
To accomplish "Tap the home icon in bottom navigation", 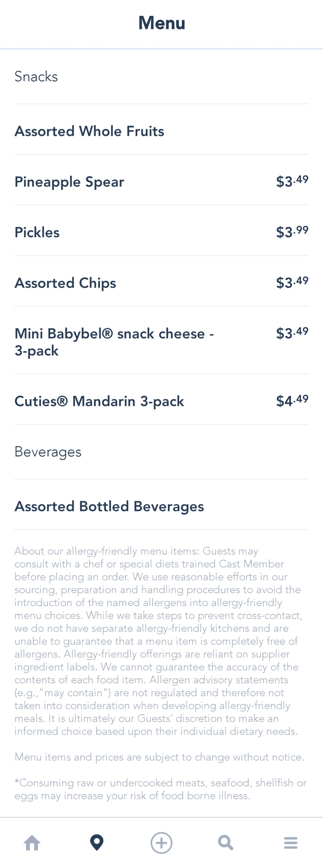I will [32, 843].
